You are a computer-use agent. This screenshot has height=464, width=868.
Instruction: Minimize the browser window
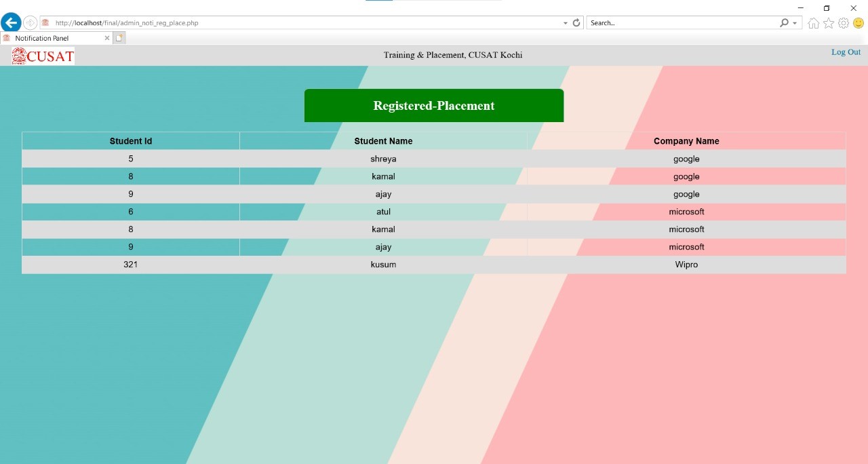click(x=801, y=7)
